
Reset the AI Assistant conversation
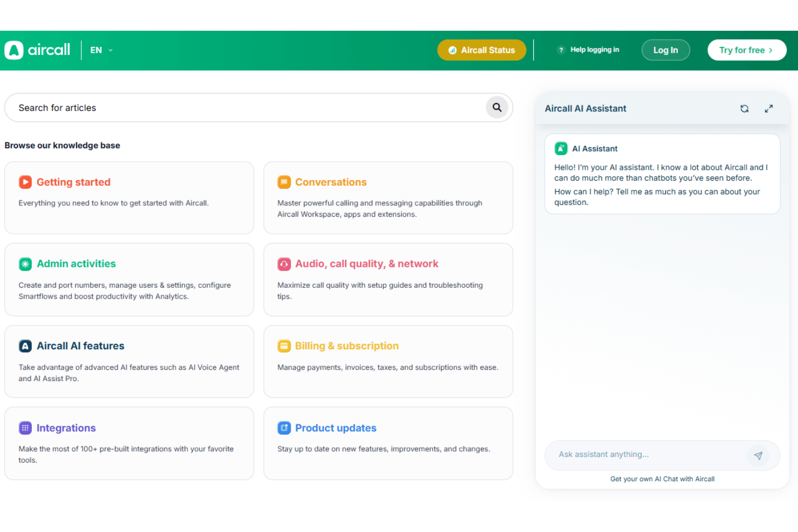pos(744,108)
